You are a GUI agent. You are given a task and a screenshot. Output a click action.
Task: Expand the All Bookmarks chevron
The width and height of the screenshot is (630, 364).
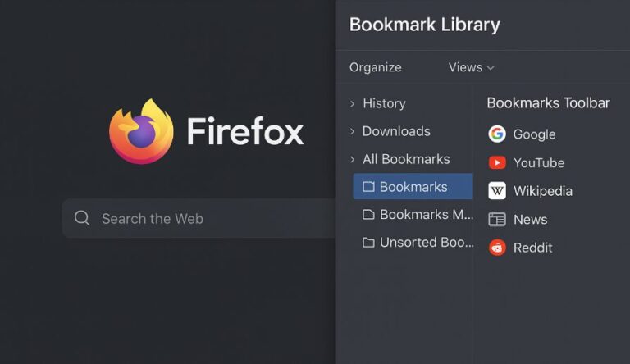pos(353,160)
